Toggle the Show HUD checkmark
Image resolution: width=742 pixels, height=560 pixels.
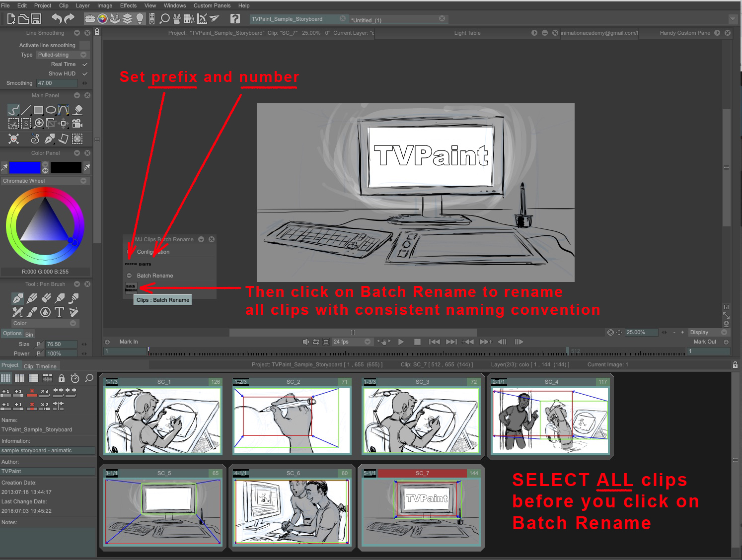(85, 73)
